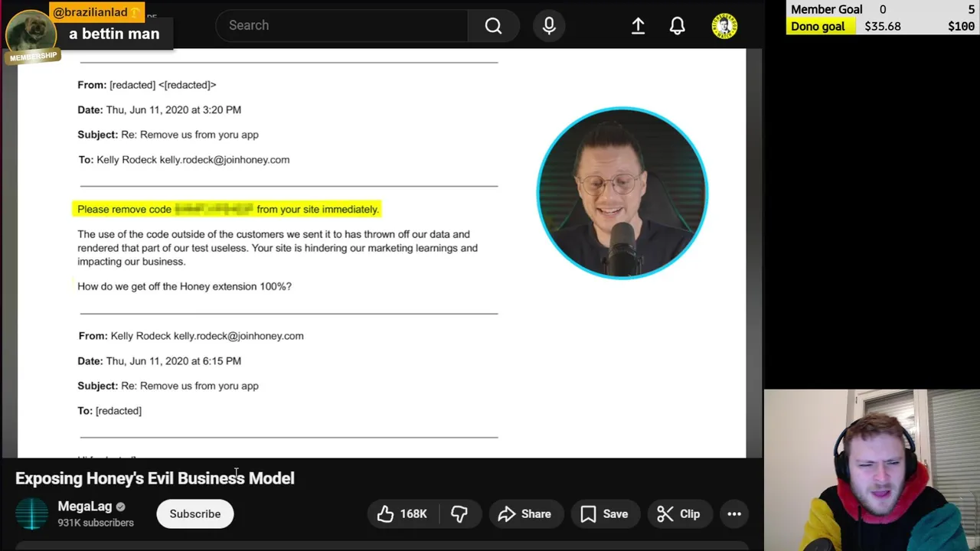Click the presenter's circular face cam
Viewport: 980px width, 551px height.
pyautogui.click(x=622, y=193)
